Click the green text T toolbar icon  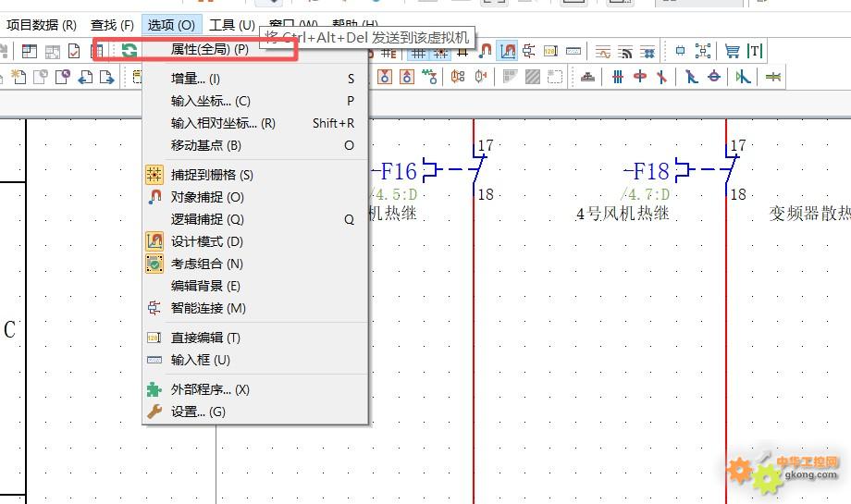pos(755,52)
